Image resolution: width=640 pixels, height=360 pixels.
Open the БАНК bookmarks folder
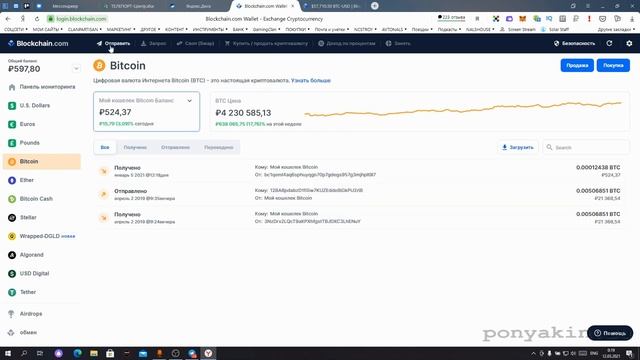pyautogui.click(x=240, y=29)
